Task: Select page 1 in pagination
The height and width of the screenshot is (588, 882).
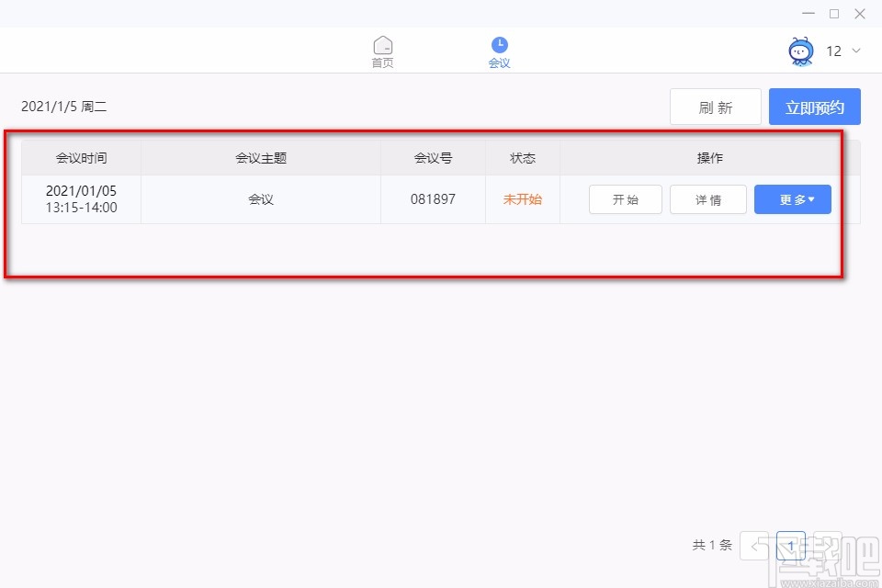Action: tap(791, 545)
